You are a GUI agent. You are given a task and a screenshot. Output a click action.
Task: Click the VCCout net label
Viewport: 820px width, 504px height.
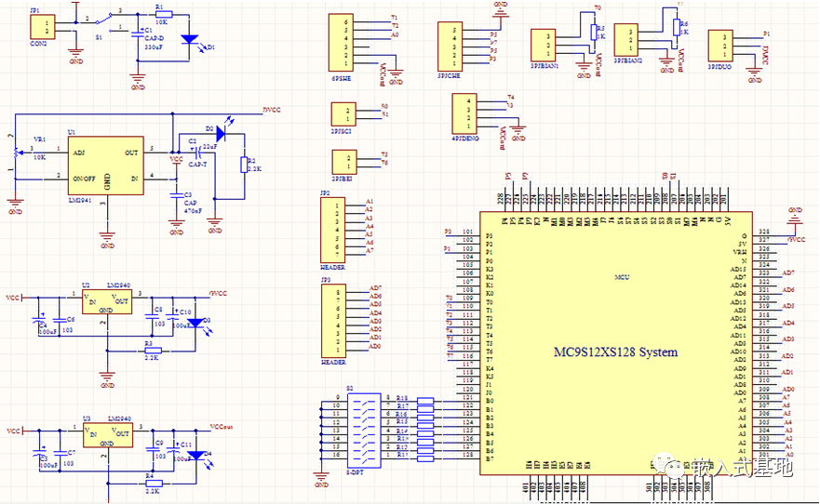(222, 427)
